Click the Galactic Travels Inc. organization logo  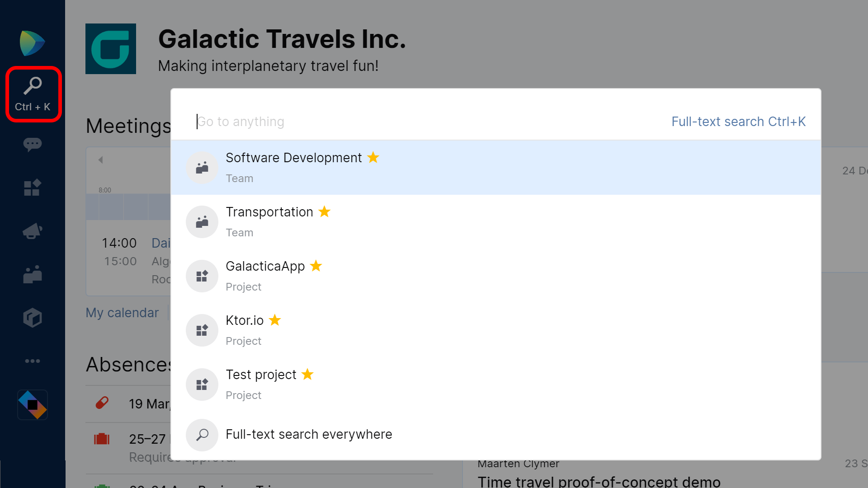coord(111,49)
